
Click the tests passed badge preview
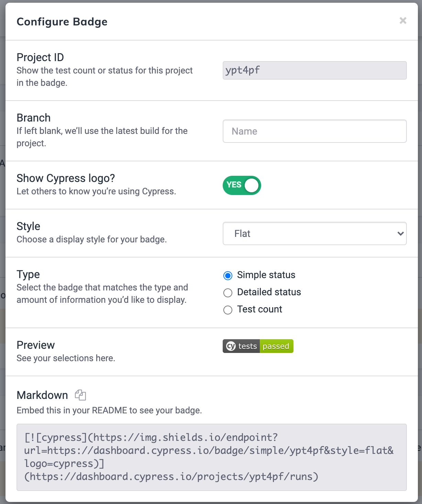pyautogui.click(x=258, y=346)
